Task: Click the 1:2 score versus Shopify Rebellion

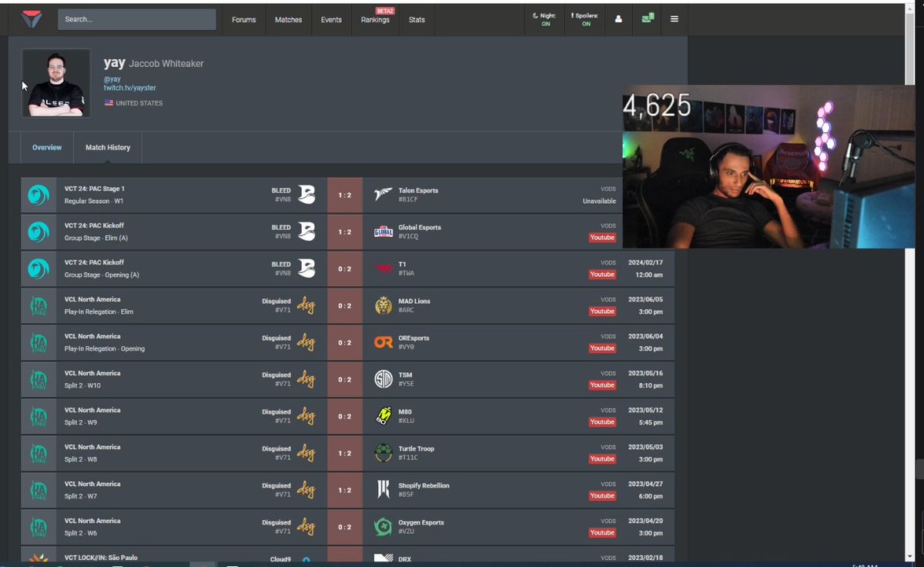Action: [344, 491]
